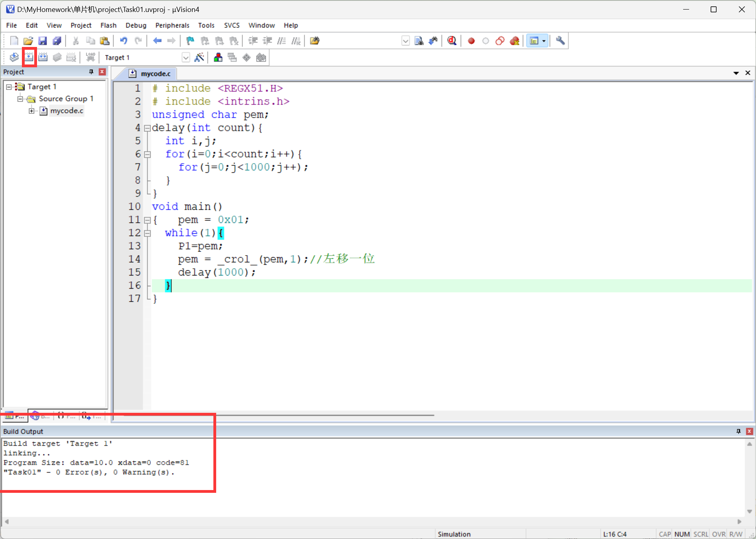Start or stop debug session
This screenshot has height=539, width=756.
tap(452, 41)
